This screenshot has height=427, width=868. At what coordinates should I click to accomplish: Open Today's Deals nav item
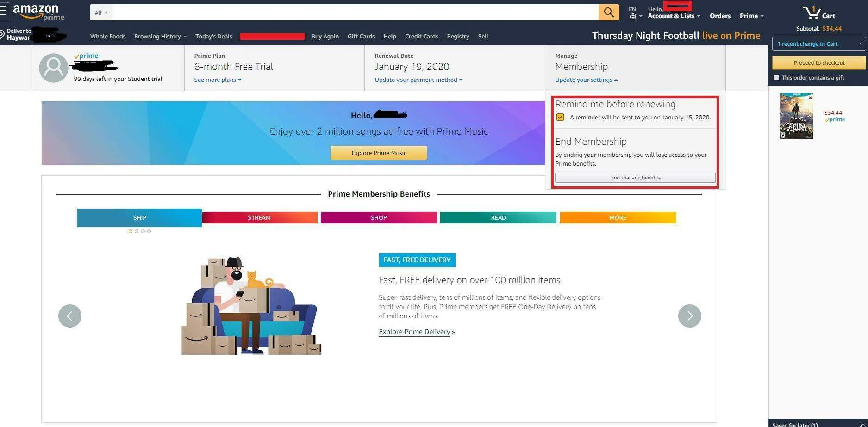214,36
